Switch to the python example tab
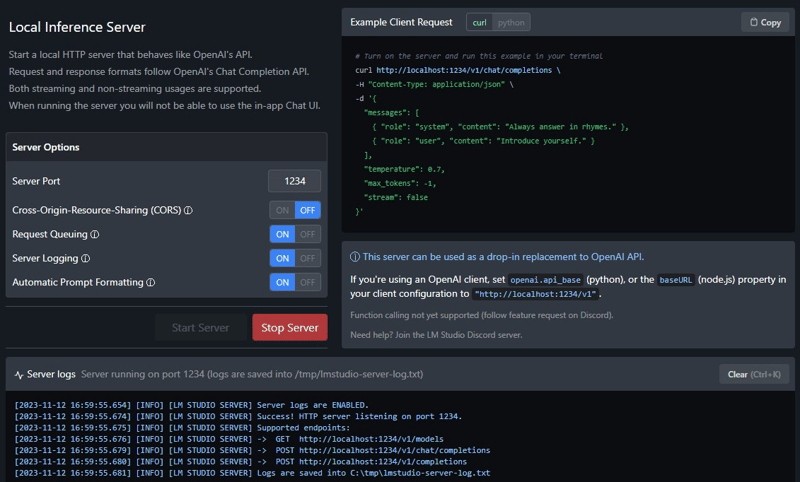 [511, 22]
